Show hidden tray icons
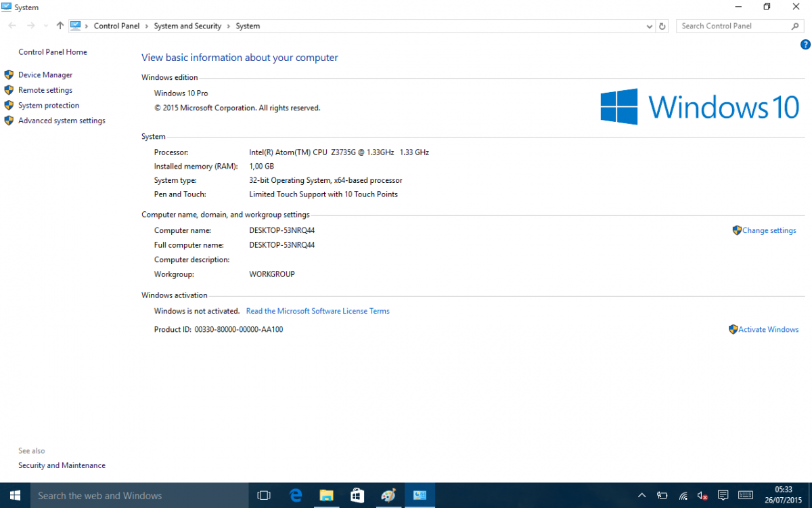Screen dimensions: 812x508 pyautogui.click(x=641, y=495)
